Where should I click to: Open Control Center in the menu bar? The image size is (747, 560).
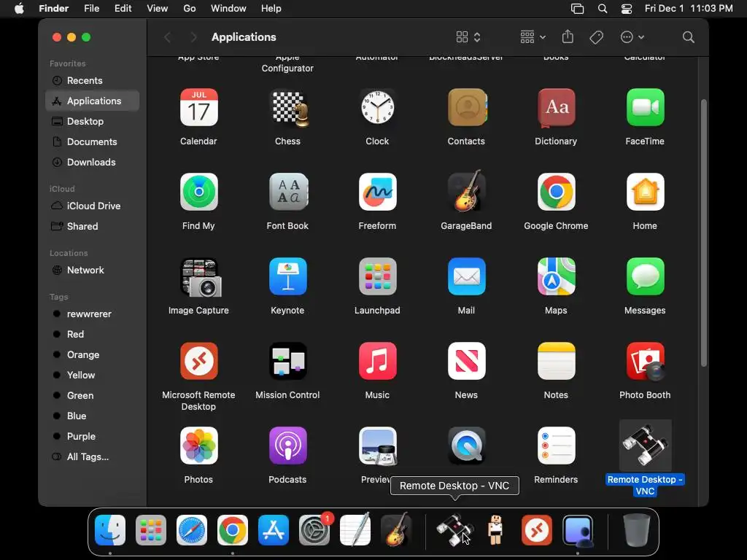[627, 9]
